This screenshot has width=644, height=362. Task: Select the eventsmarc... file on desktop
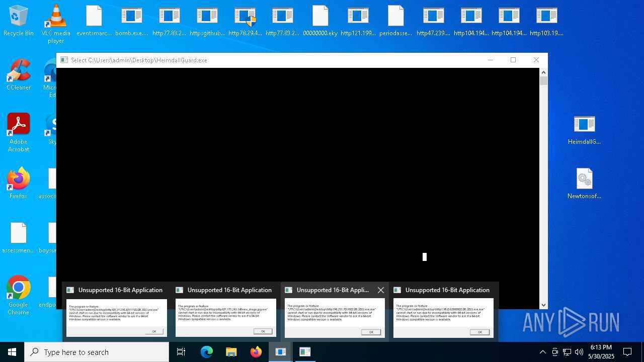94,21
